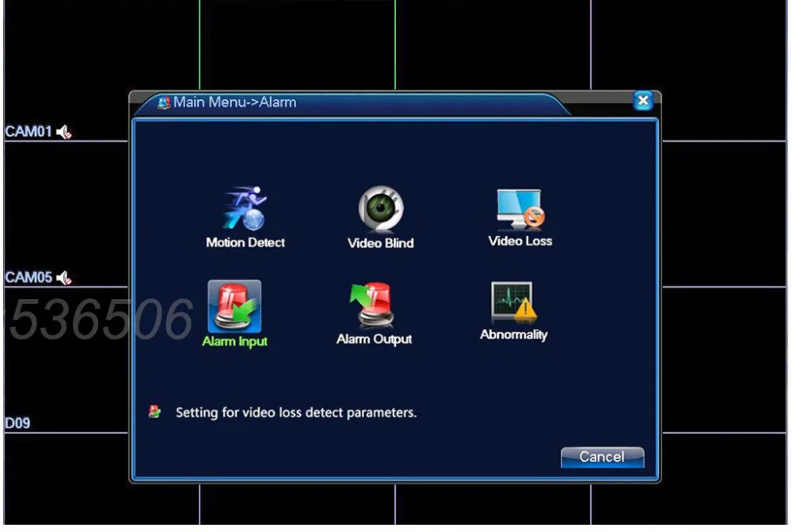Click the CAM01 channel label
Viewport: 792px width, 532px height.
[x=29, y=131]
